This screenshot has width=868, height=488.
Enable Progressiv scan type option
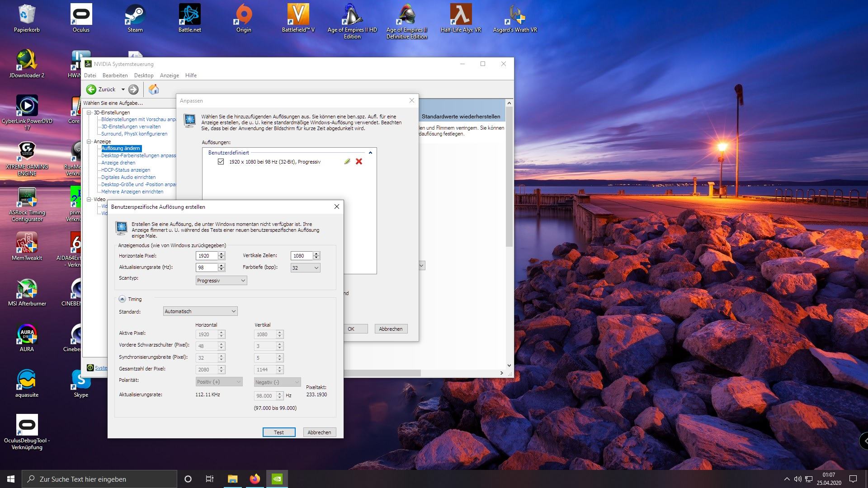pos(221,280)
